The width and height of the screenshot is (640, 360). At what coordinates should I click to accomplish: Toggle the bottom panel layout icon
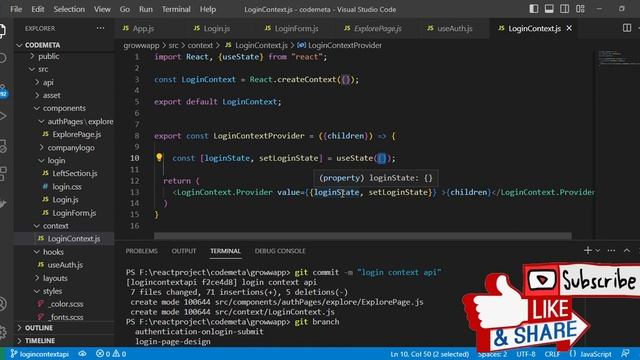549,9
